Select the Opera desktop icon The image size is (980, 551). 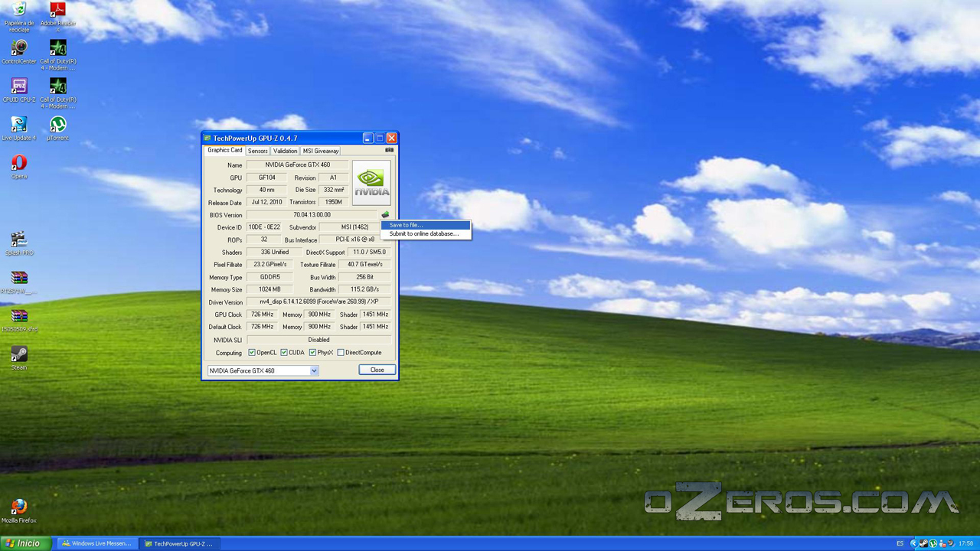pos(19,168)
